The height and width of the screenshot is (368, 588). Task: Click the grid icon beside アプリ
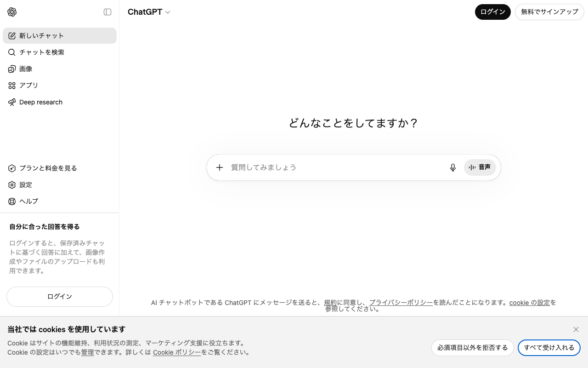click(12, 86)
